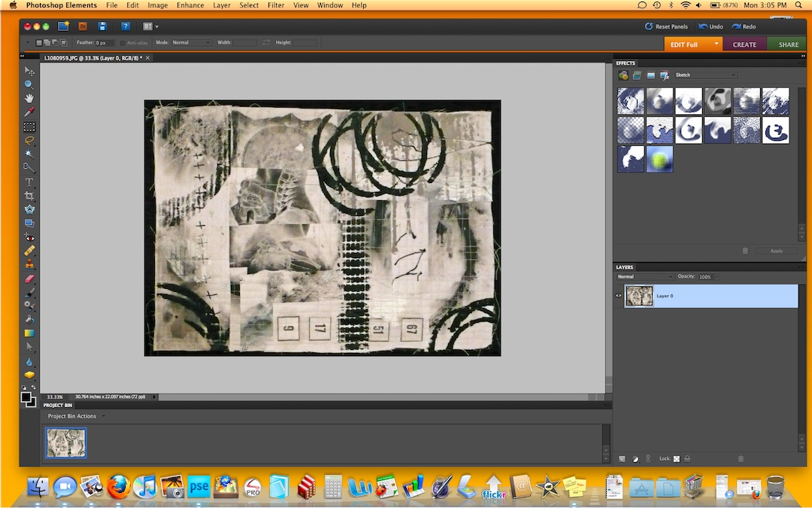The image size is (812, 508).
Task: Click the transparency Lock toggle
Action: pyautogui.click(x=675, y=458)
